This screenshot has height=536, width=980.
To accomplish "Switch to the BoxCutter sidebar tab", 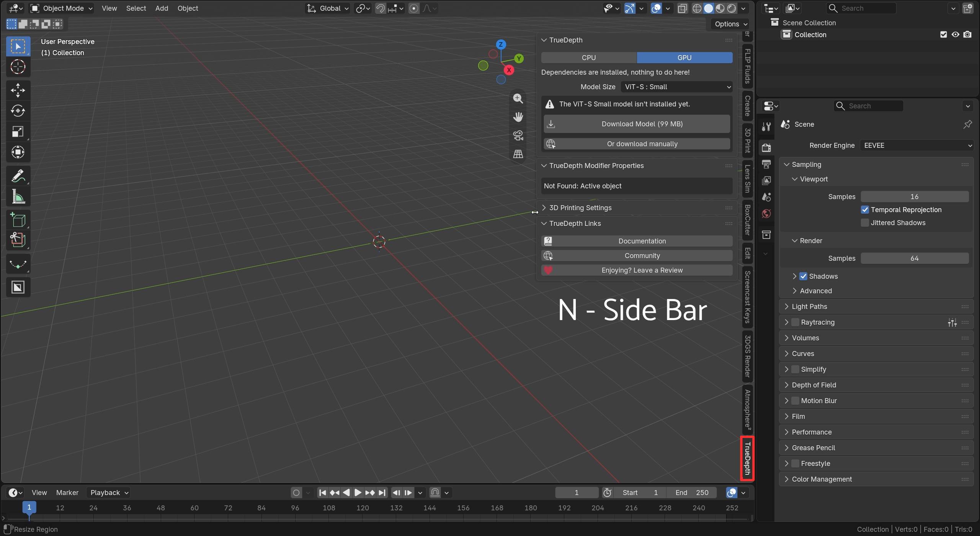I will (747, 220).
